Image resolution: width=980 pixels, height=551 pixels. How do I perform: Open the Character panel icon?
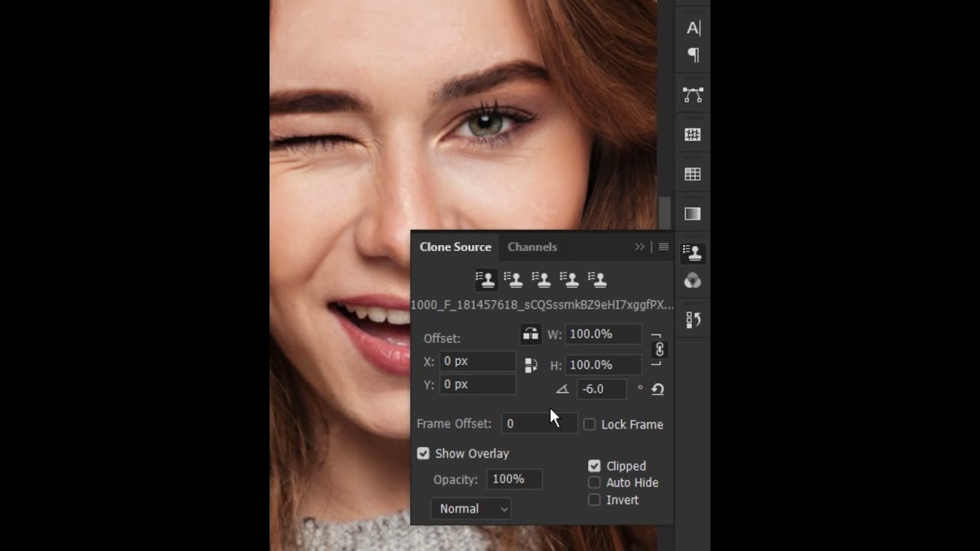click(x=693, y=28)
